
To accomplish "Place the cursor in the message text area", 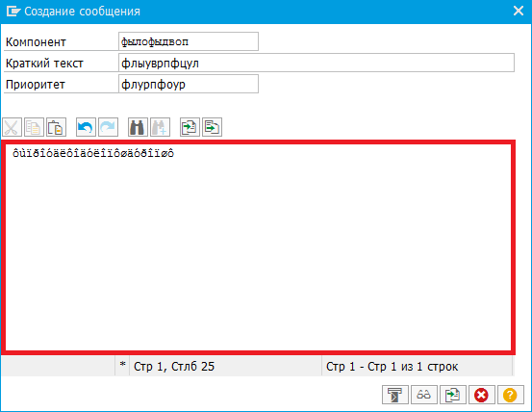I will [258, 247].
